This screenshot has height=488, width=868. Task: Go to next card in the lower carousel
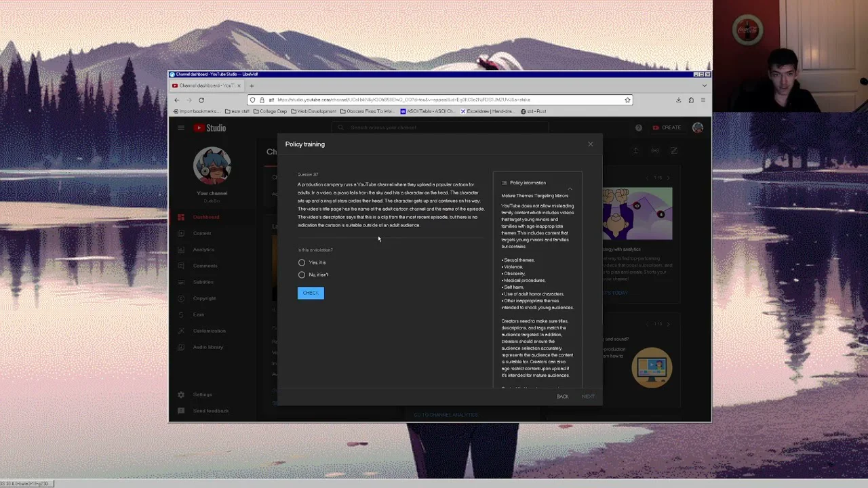668,324
